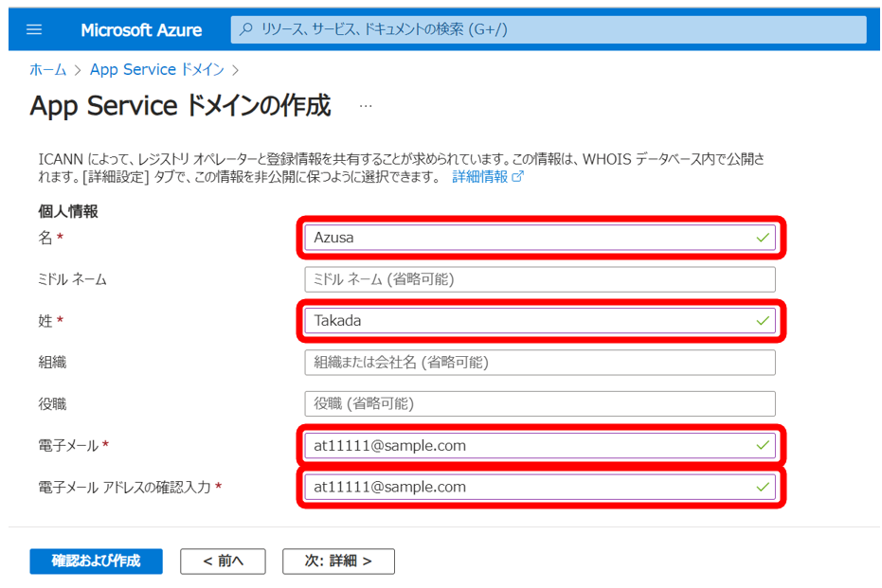
Task: Open the hamburger portal menu
Action: pos(34,29)
